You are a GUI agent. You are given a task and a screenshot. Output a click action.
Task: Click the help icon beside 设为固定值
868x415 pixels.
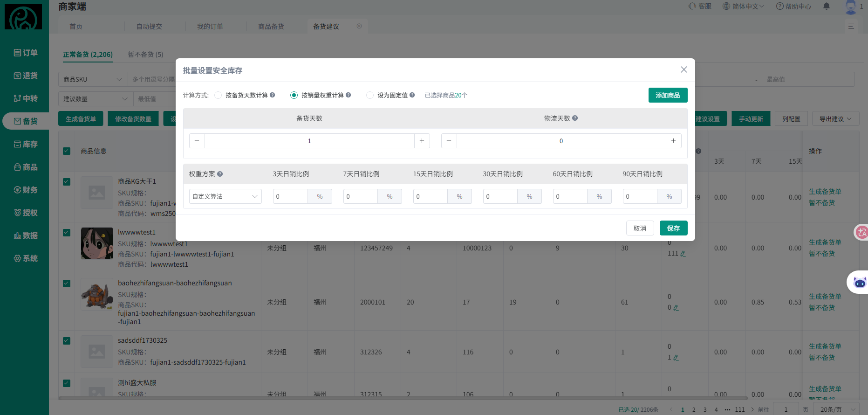(x=412, y=95)
